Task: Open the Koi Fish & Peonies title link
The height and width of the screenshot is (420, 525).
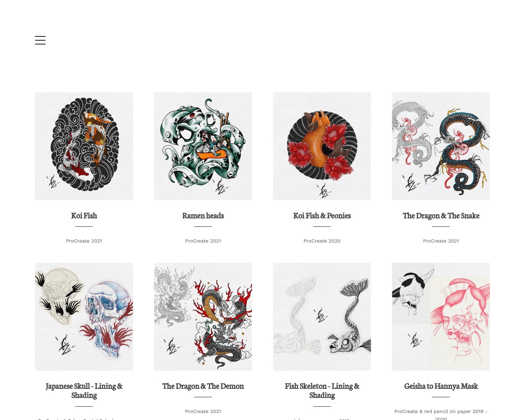Action: pyautogui.click(x=322, y=216)
